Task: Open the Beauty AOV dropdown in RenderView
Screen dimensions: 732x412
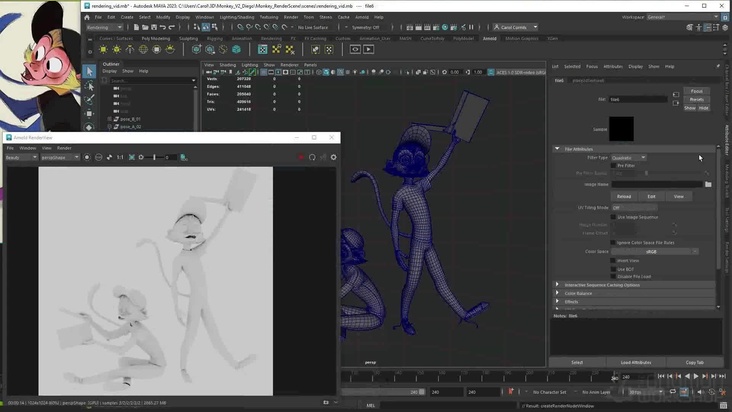Action: (x=21, y=157)
